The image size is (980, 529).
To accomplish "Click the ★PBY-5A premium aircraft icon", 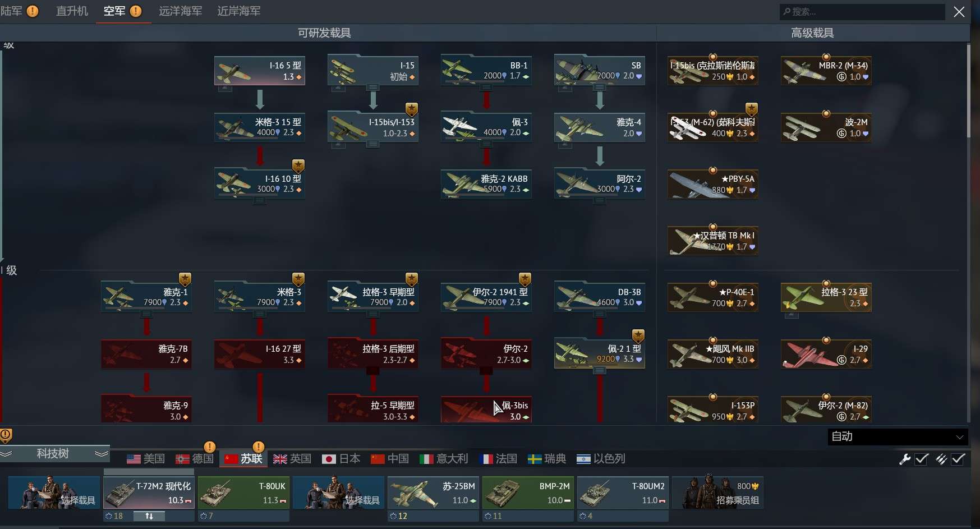I will point(713,184).
